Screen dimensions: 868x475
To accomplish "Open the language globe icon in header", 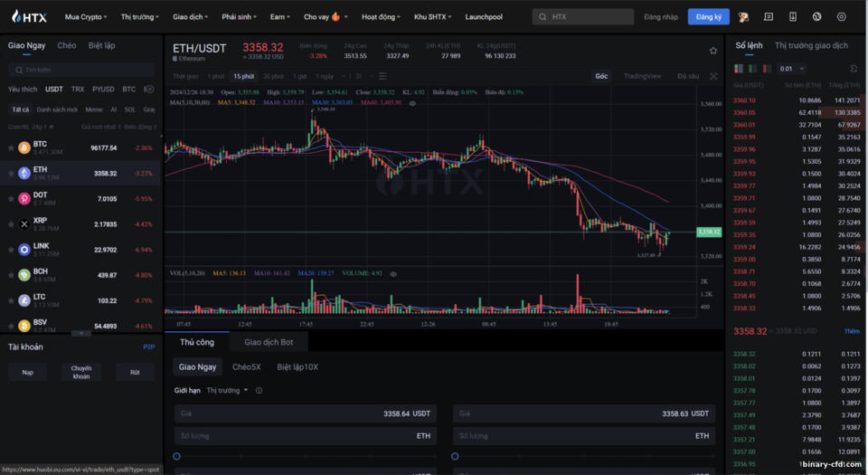I will coord(816,16).
